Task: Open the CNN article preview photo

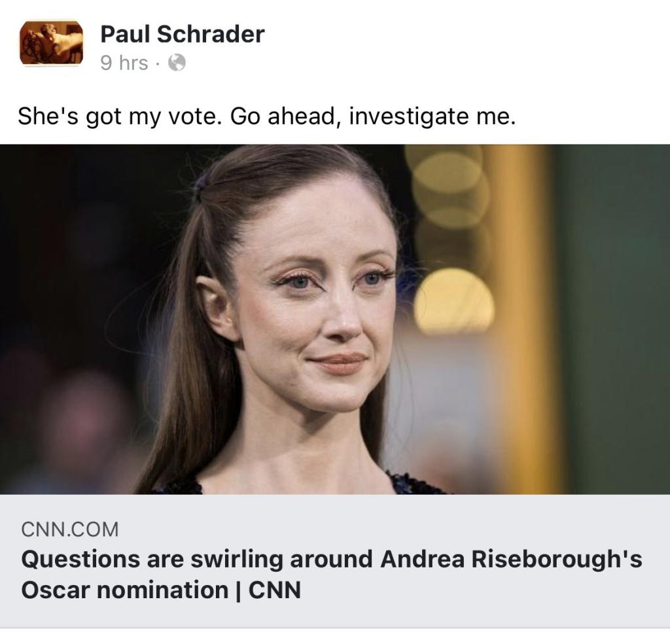Action: coord(335,319)
